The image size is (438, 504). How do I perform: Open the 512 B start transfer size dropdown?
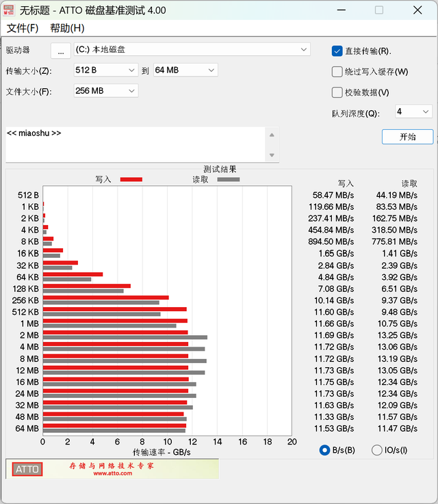click(106, 70)
